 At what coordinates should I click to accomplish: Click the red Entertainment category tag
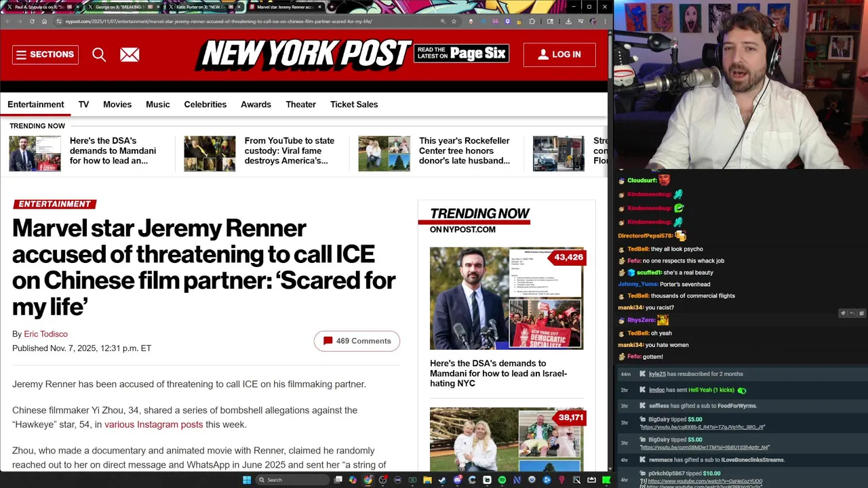[54, 204]
